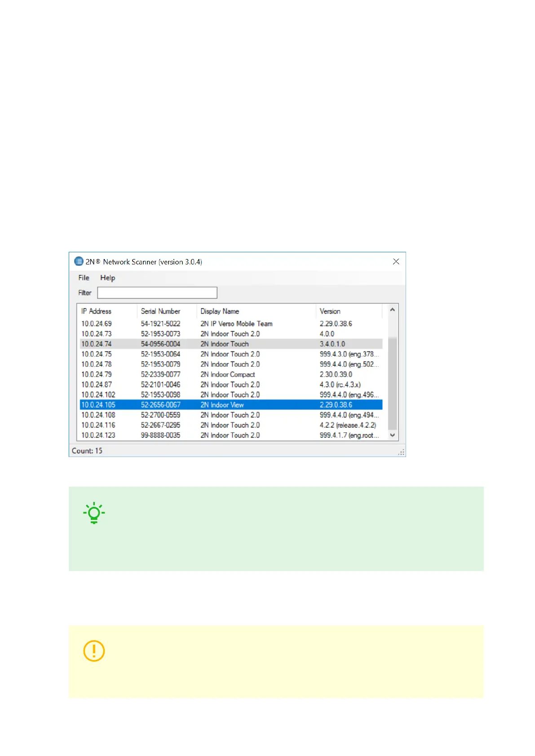
Task: Click the green lightbulb tip icon
Action: (94, 513)
